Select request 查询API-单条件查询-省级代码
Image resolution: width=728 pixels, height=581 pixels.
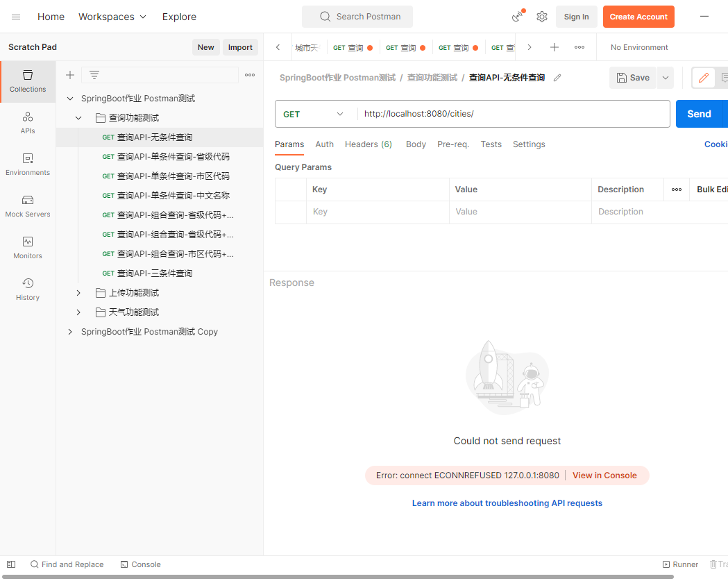tap(159, 157)
